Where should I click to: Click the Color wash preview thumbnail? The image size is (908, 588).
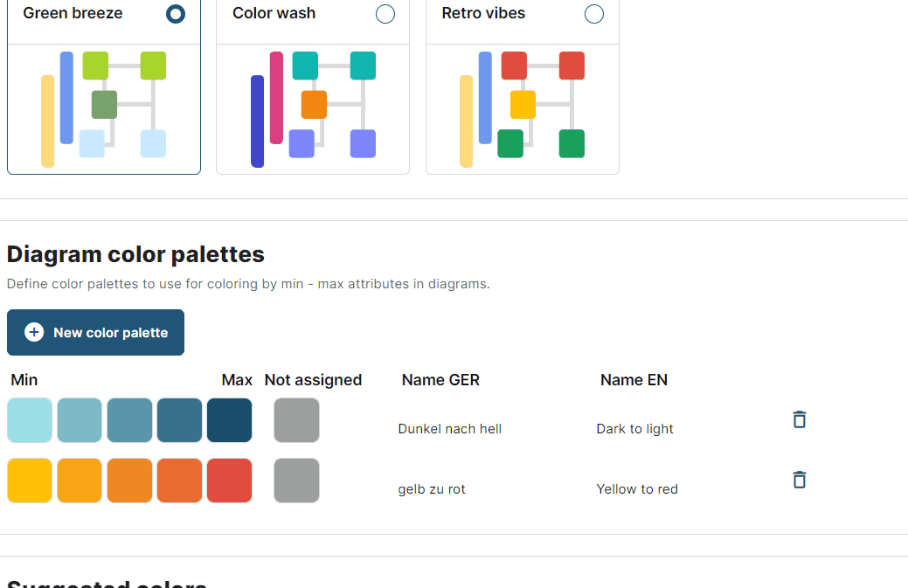pyautogui.click(x=312, y=107)
